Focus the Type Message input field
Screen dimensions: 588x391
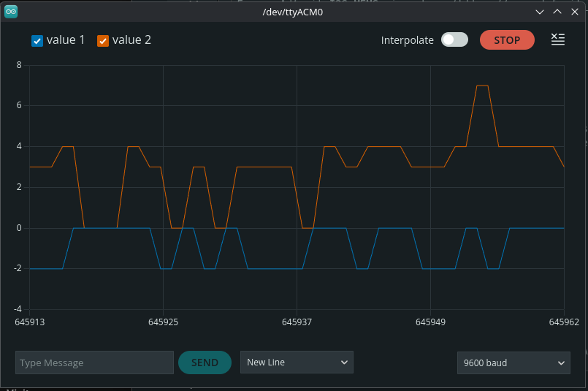tap(94, 362)
